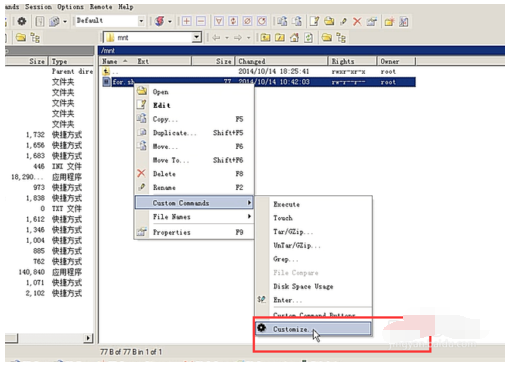Click the red X delete toolbar icon
Image resolution: width=519 pixels, height=366 pixels.
click(x=357, y=22)
